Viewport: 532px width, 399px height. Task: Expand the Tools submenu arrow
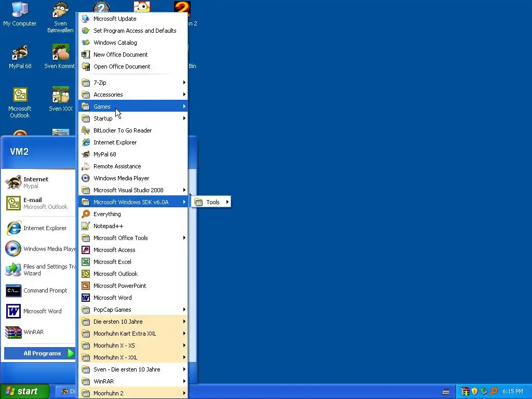click(228, 202)
